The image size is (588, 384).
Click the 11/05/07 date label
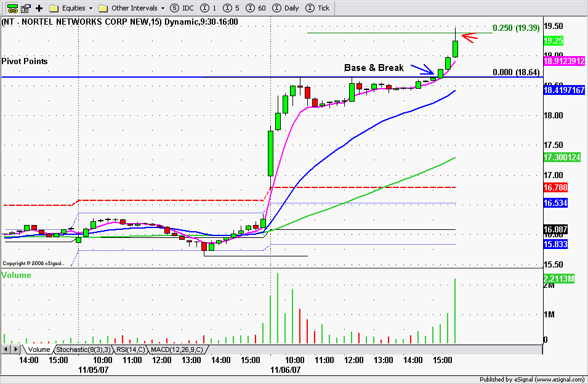tap(94, 370)
